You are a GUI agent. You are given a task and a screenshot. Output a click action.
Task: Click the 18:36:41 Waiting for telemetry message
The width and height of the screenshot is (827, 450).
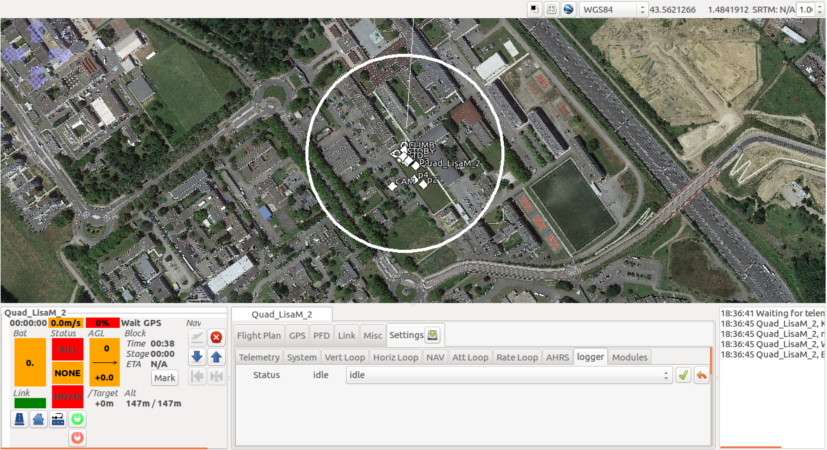773,313
